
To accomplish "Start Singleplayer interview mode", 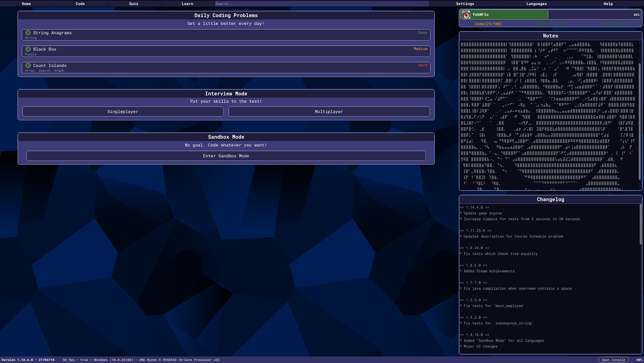I will (123, 112).
